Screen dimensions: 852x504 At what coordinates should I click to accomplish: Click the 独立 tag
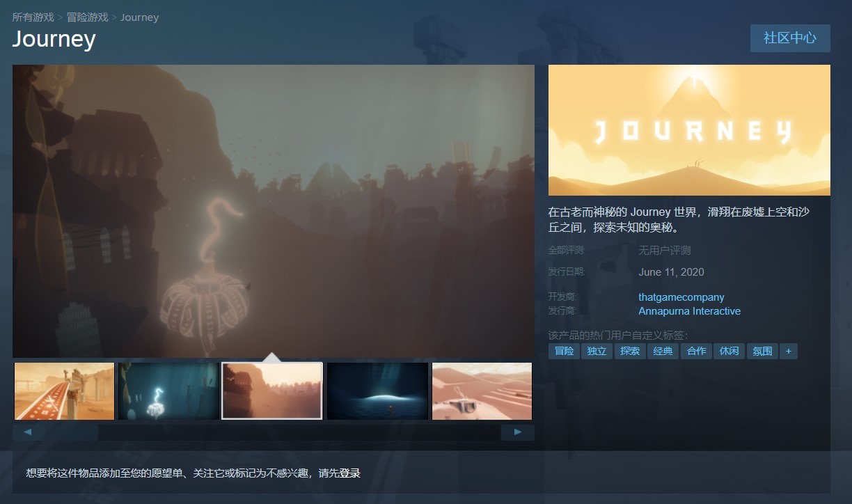coord(597,351)
